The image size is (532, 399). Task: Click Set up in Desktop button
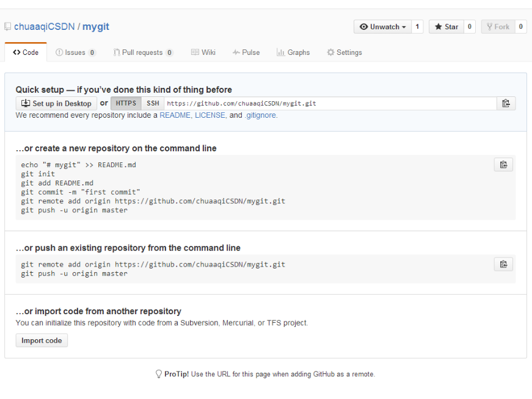coord(56,103)
